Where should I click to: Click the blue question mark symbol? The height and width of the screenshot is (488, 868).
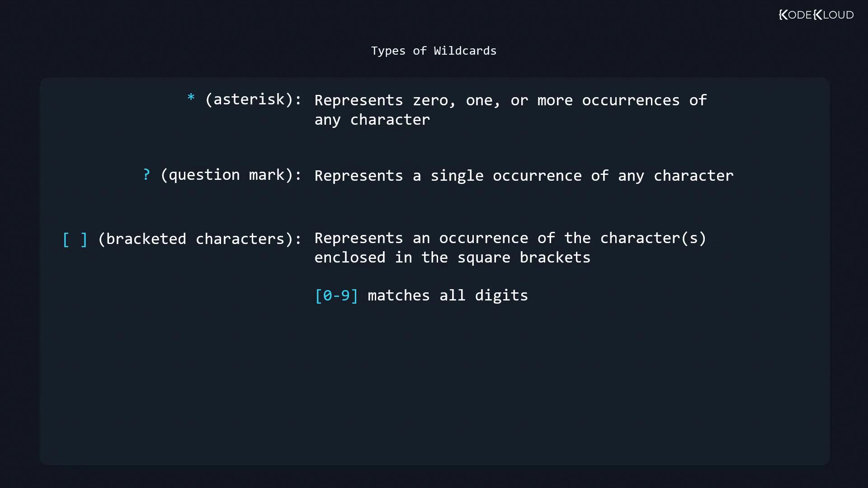tap(146, 174)
